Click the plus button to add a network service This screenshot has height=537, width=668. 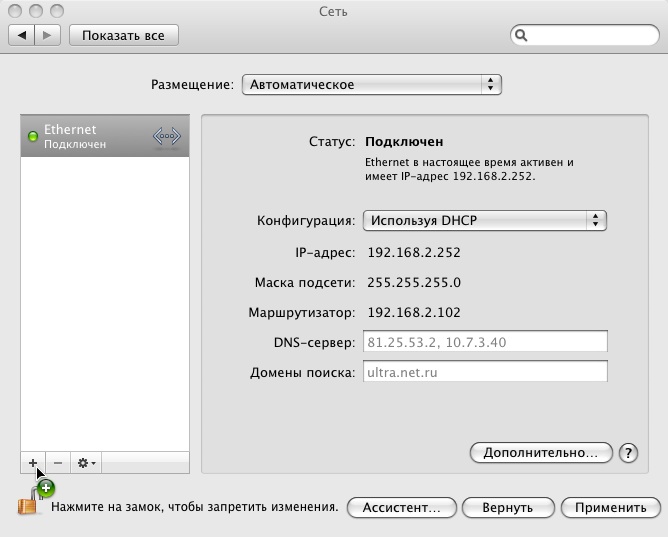(x=32, y=463)
